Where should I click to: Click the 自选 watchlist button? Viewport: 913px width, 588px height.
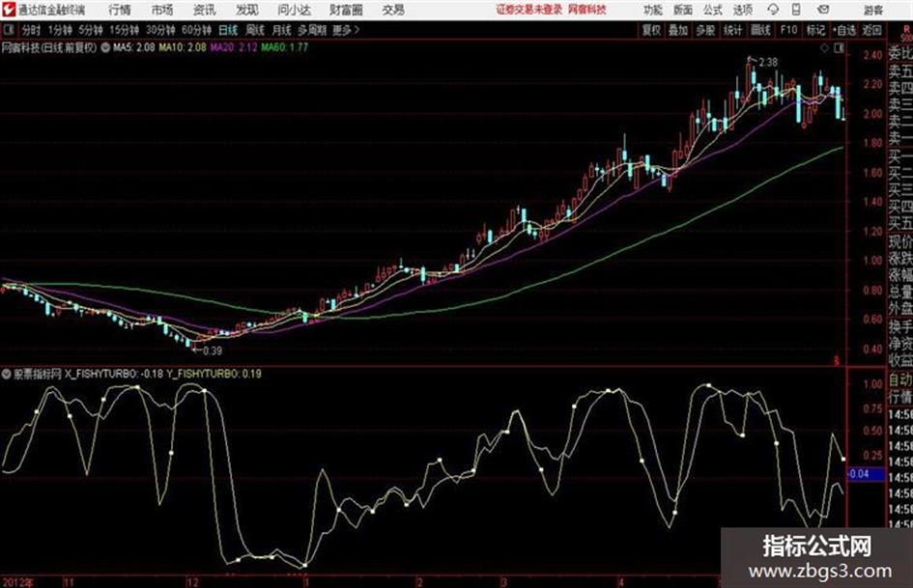844,30
